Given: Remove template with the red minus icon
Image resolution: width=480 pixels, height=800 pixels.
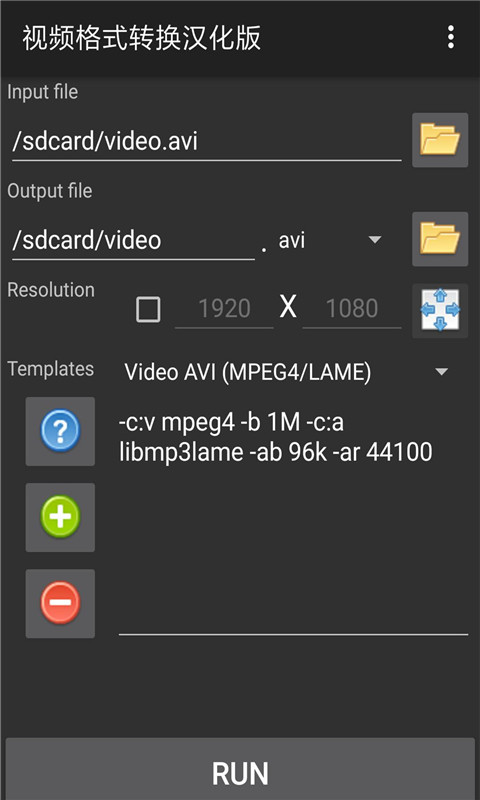Looking at the screenshot, I should [x=60, y=604].
